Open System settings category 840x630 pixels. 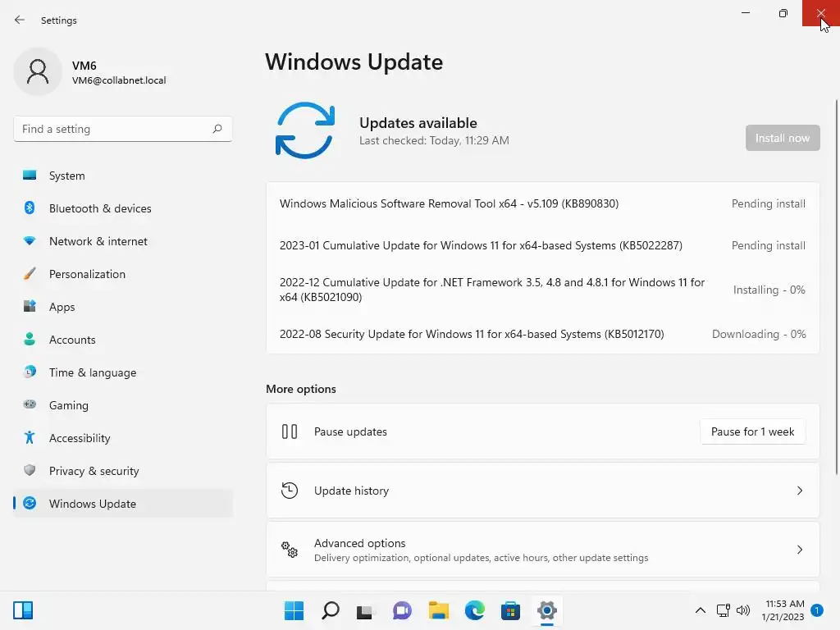tap(123, 176)
